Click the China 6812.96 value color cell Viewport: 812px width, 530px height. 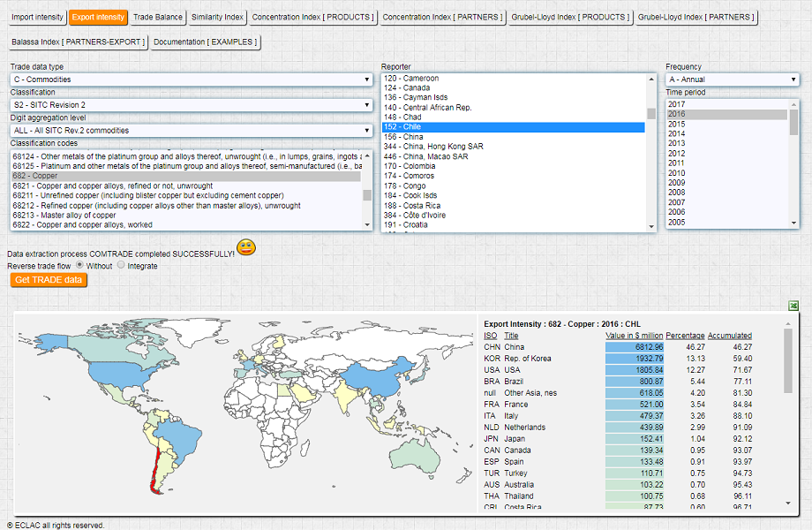coord(633,347)
